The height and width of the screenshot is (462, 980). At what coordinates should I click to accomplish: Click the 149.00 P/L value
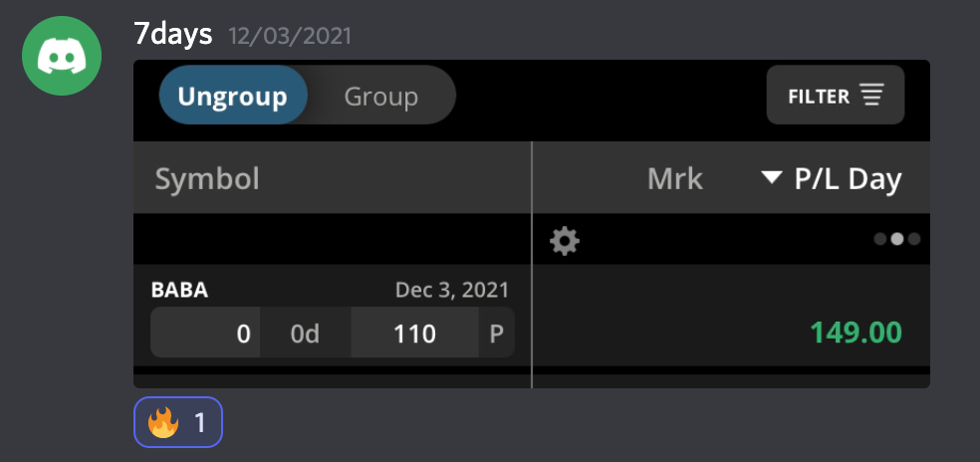(856, 332)
